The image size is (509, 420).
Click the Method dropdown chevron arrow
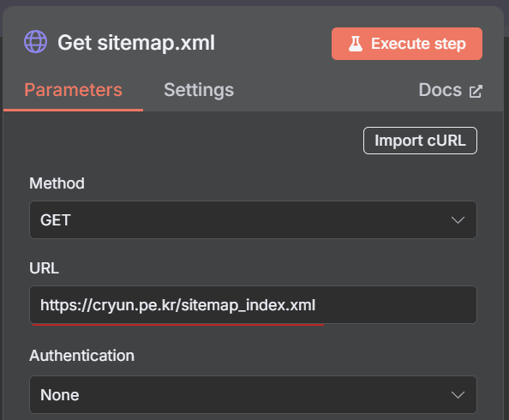458,220
